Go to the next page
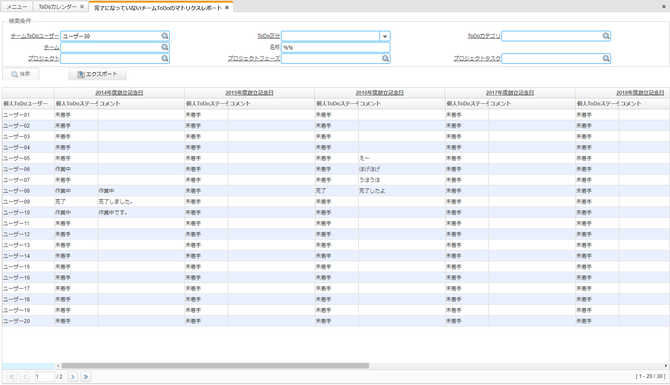The height and width of the screenshot is (385, 670). (73, 376)
